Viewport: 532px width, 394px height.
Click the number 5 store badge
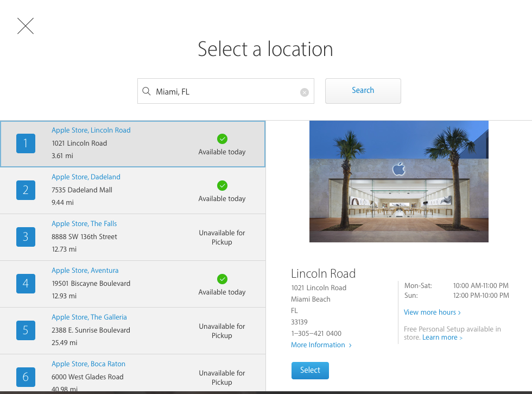(x=26, y=330)
